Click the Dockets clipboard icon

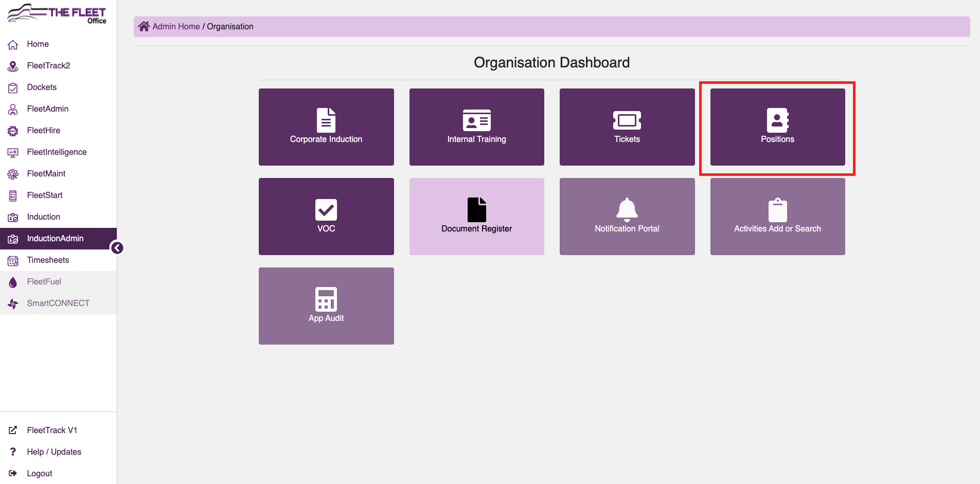coord(13,88)
